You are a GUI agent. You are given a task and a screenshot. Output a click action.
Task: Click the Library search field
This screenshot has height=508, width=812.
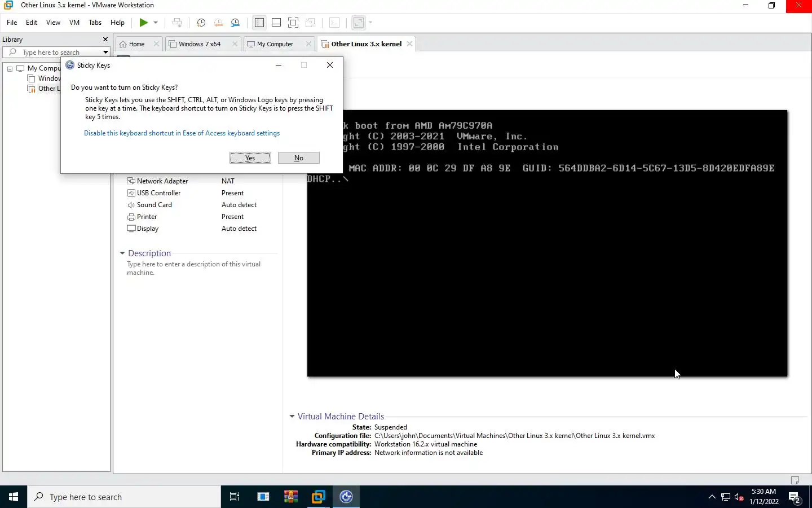56,52
